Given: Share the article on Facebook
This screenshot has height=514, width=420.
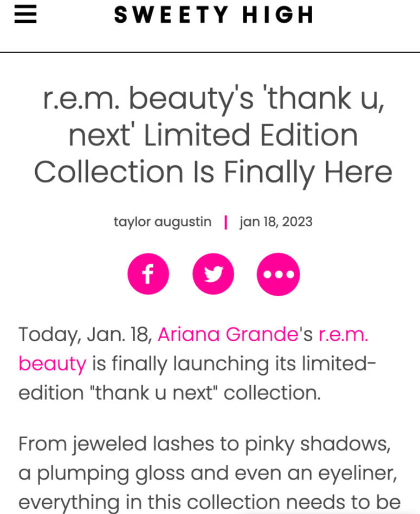Looking at the screenshot, I should 148,275.
